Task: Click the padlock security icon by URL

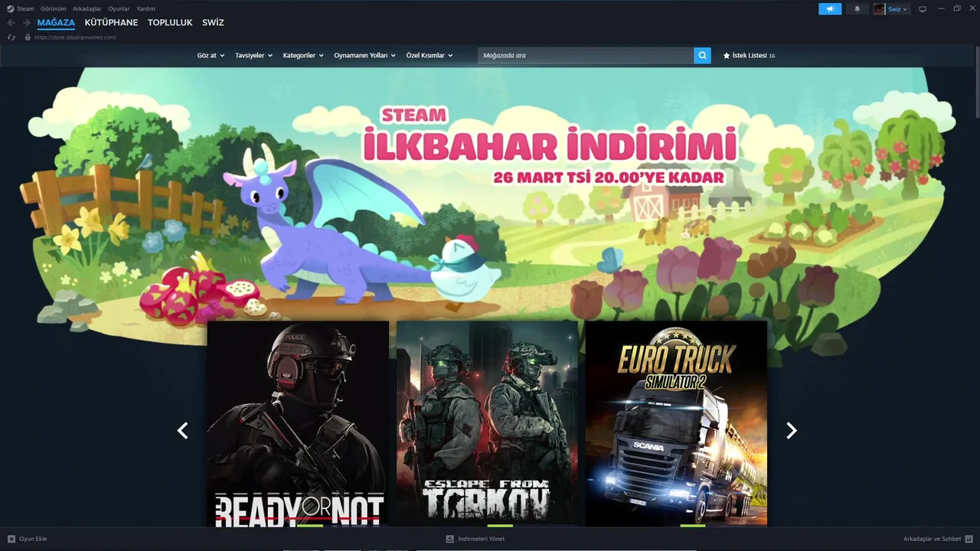Action: 28,37
